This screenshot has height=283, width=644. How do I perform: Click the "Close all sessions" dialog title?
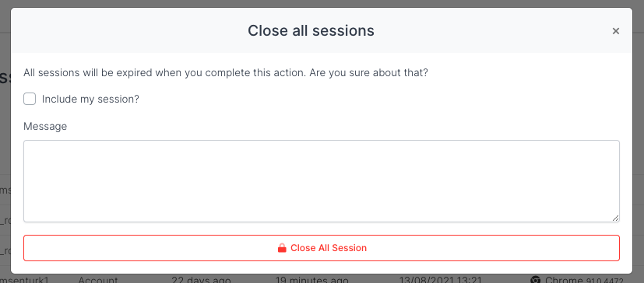311,31
